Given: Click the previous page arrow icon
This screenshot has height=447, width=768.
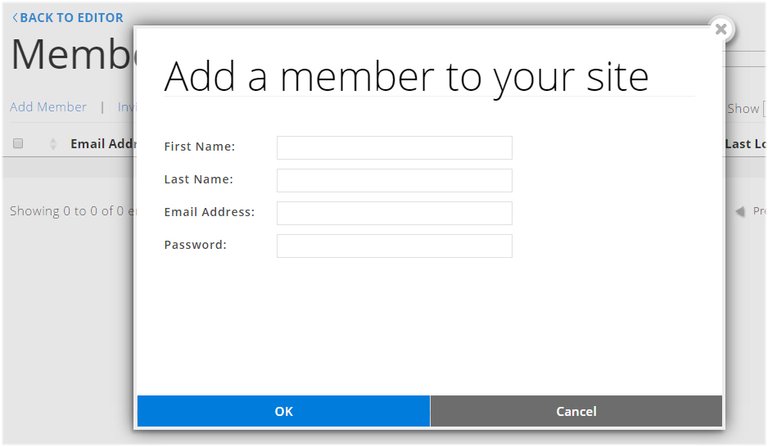Looking at the screenshot, I should point(740,211).
